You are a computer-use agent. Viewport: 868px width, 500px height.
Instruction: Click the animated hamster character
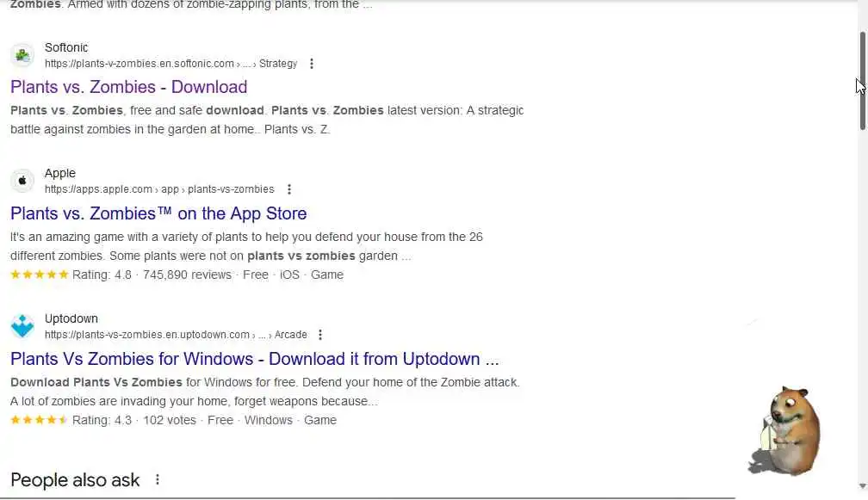pyautogui.click(x=784, y=431)
